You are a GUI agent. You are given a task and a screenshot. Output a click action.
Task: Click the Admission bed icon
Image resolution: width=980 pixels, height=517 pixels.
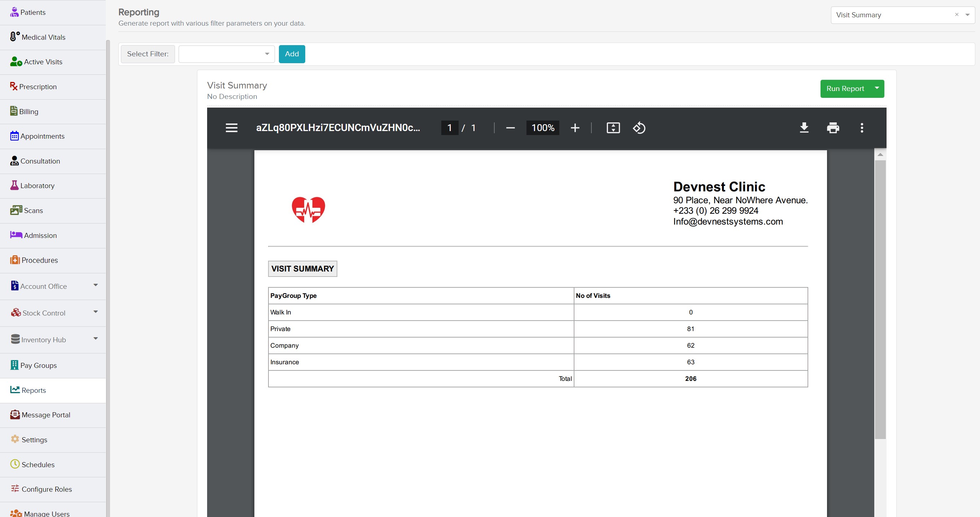coord(16,235)
